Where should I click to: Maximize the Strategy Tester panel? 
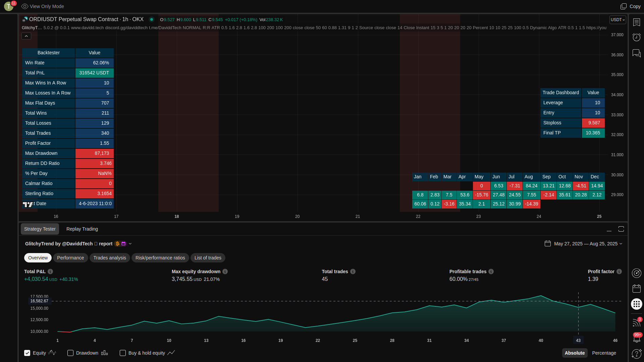(x=621, y=229)
